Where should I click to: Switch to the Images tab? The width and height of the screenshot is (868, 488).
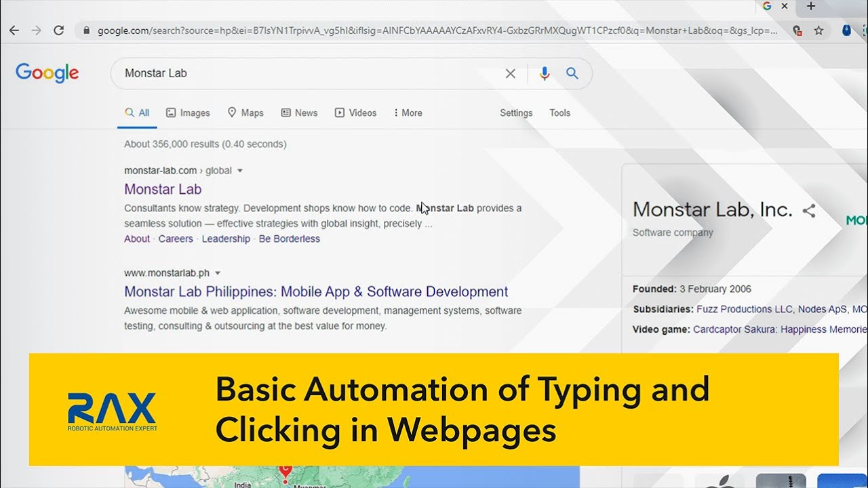click(x=188, y=113)
